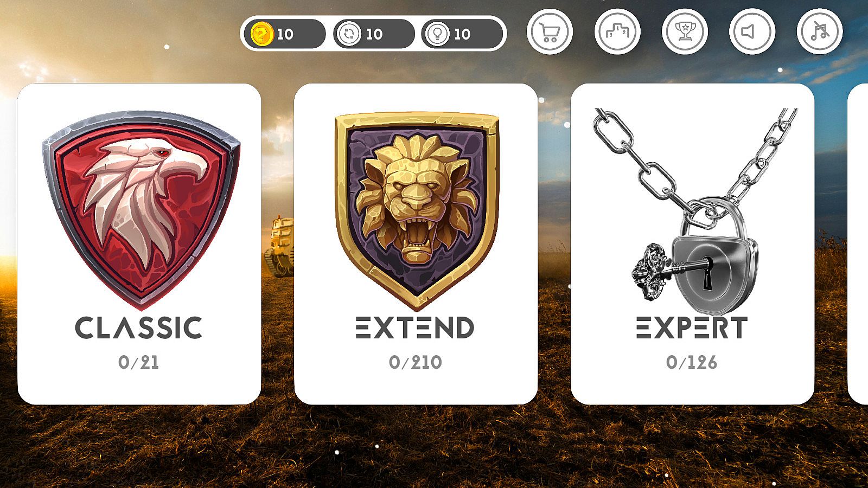Click the CLASSIC title text
Viewport: 868px width, 488px height.
click(139, 328)
